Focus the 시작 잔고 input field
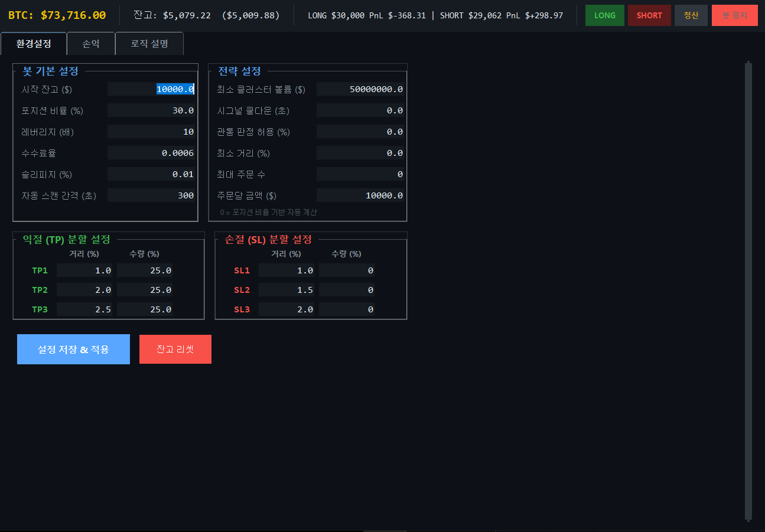The width and height of the screenshot is (765, 532). point(151,89)
